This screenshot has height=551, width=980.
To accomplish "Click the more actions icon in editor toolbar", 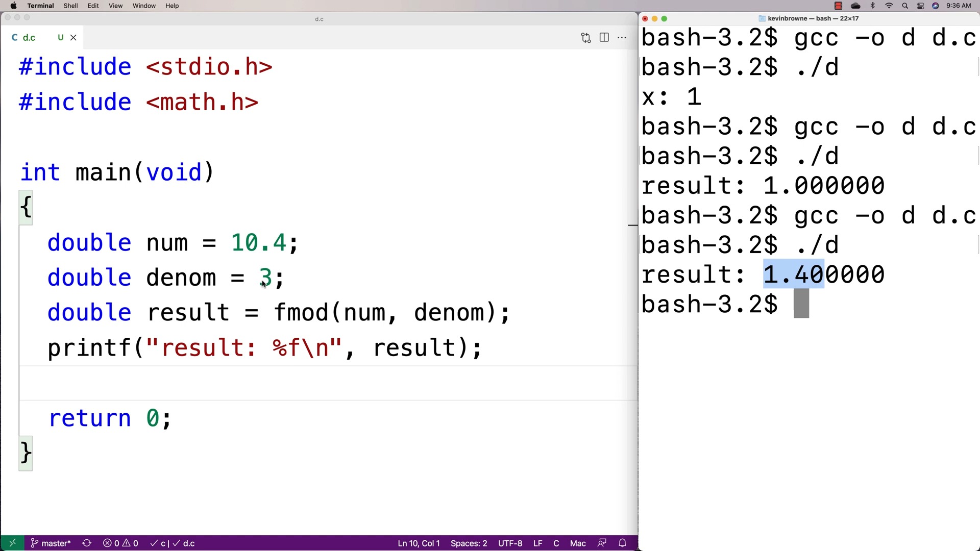I will (x=623, y=38).
